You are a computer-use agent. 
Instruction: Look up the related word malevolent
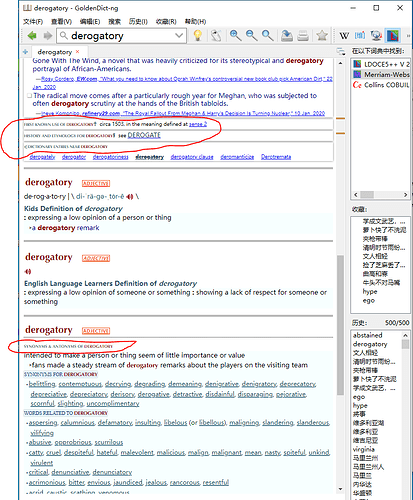pyautogui.click(x=137, y=452)
